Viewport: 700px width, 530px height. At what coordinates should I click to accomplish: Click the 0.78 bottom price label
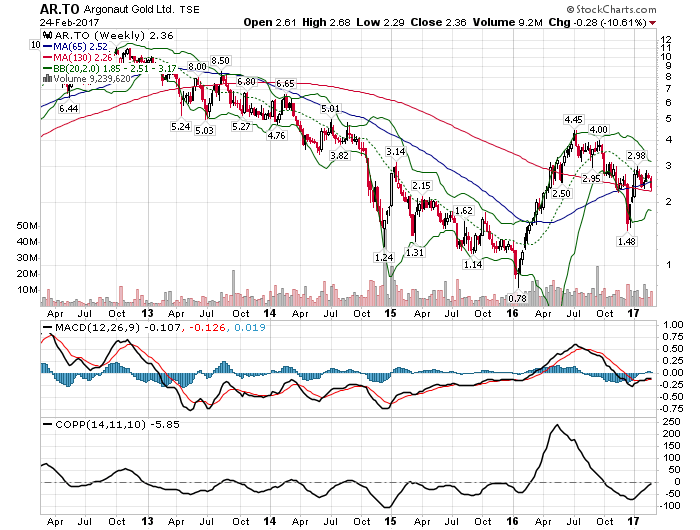[x=517, y=298]
